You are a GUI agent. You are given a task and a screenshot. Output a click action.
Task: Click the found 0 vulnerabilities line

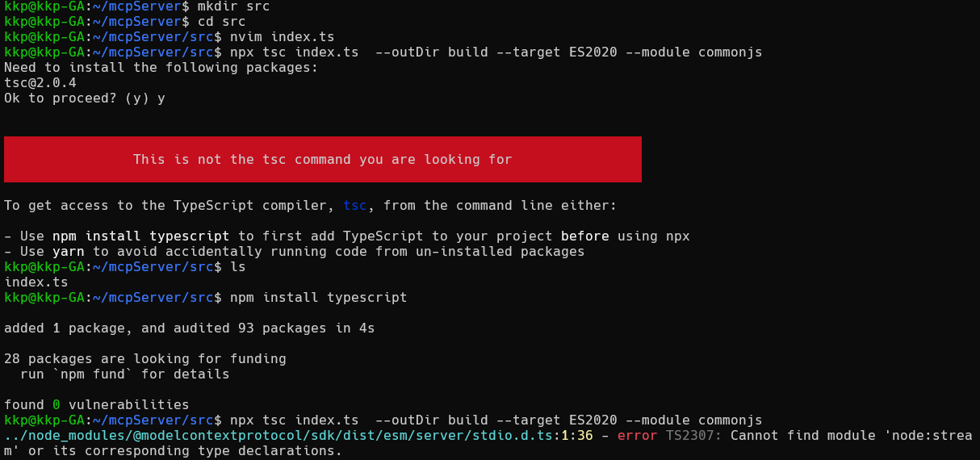96,405
